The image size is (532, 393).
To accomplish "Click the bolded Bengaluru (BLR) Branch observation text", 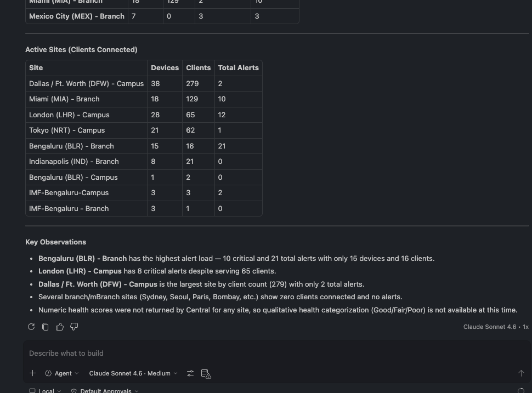I will 83,258.
